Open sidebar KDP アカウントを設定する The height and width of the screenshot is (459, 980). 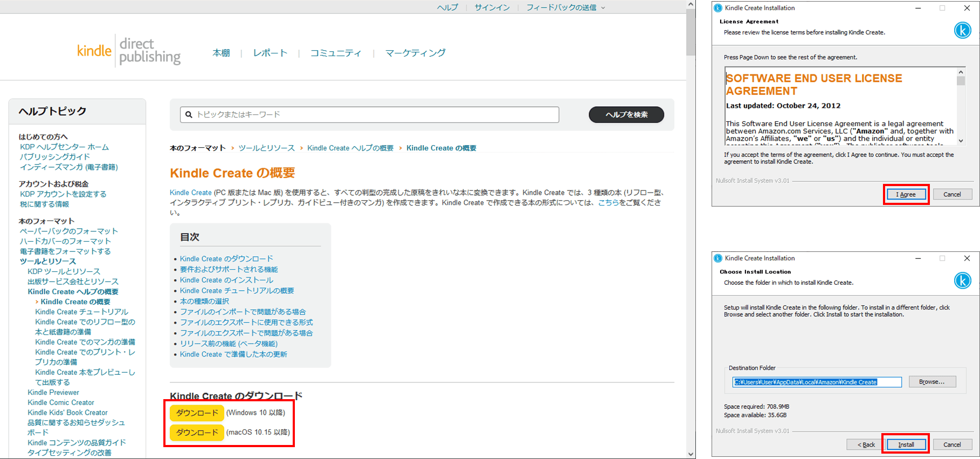tap(63, 194)
